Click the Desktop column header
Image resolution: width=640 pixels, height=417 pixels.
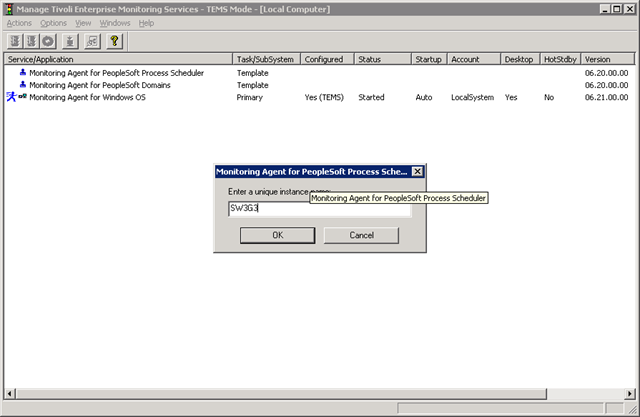(x=520, y=59)
